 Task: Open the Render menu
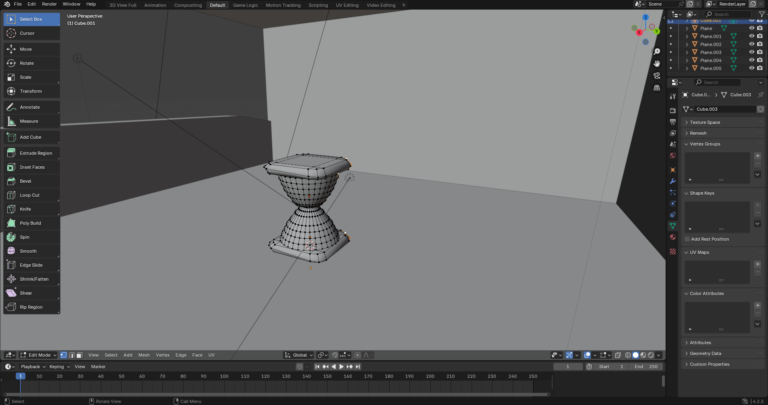[x=49, y=4]
